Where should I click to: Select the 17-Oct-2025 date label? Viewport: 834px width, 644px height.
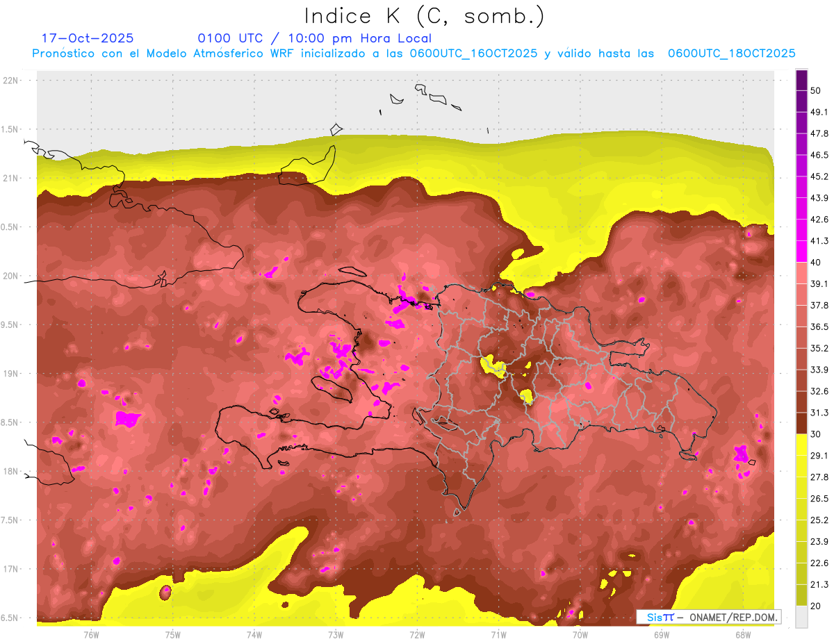[x=88, y=38]
